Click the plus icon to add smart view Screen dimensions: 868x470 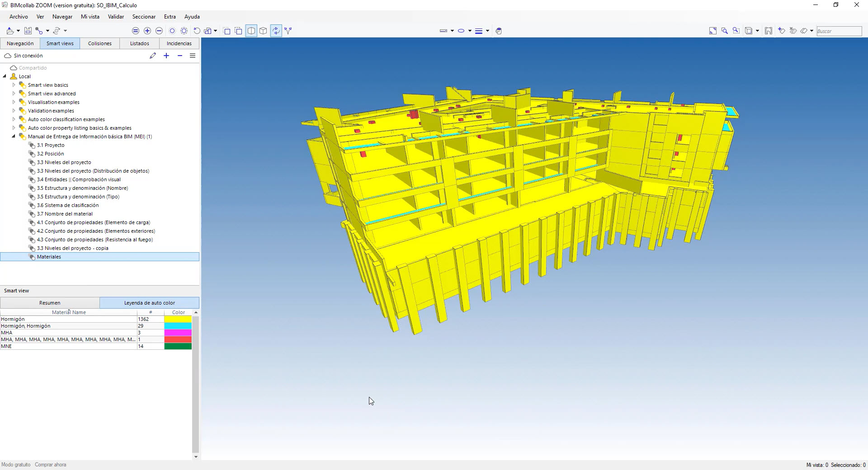coord(166,56)
